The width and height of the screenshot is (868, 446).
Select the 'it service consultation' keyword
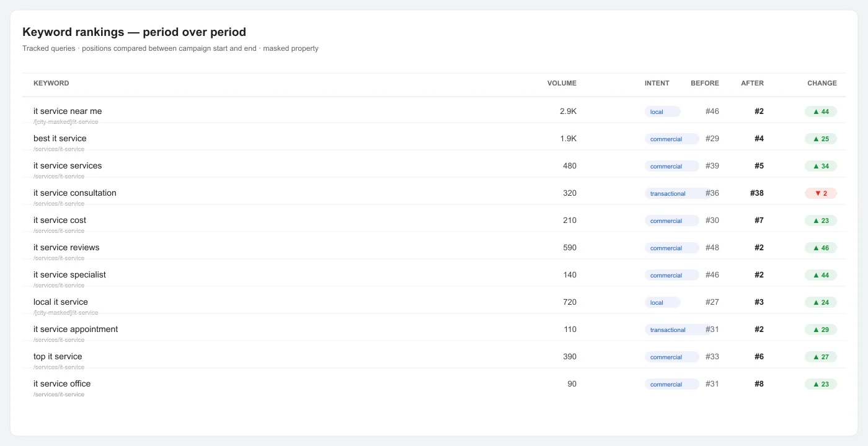click(75, 193)
